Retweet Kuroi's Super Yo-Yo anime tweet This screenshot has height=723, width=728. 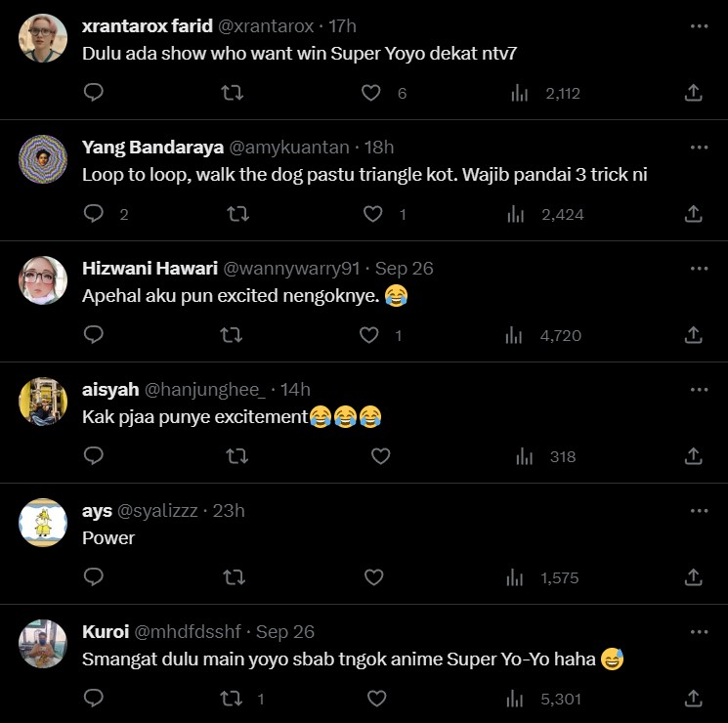233,699
